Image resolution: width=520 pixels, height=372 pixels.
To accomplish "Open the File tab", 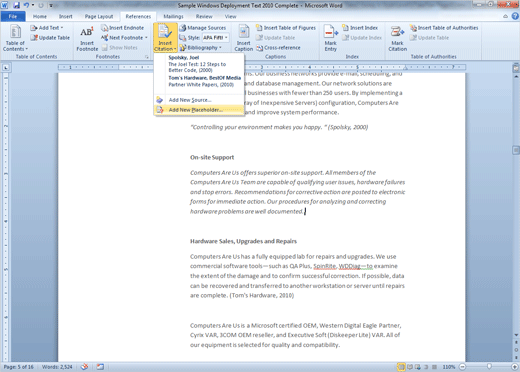I will [x=13, y=16].
